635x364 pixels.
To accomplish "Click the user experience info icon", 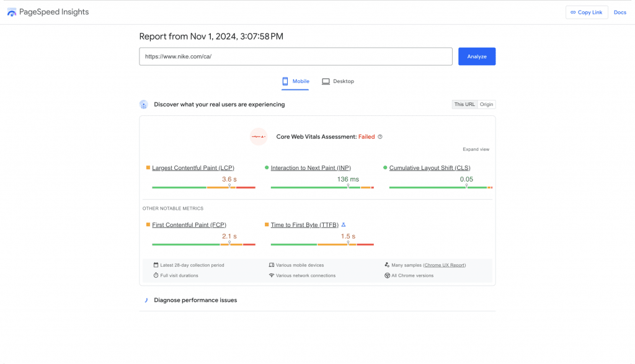I will (x=144, y=104).
